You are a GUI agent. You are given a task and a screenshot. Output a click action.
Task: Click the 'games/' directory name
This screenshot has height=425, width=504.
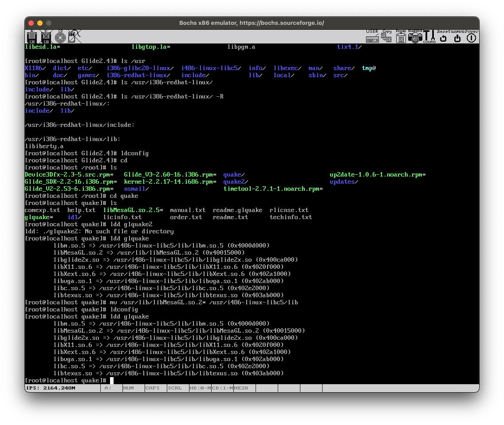[x=88, y=75]
